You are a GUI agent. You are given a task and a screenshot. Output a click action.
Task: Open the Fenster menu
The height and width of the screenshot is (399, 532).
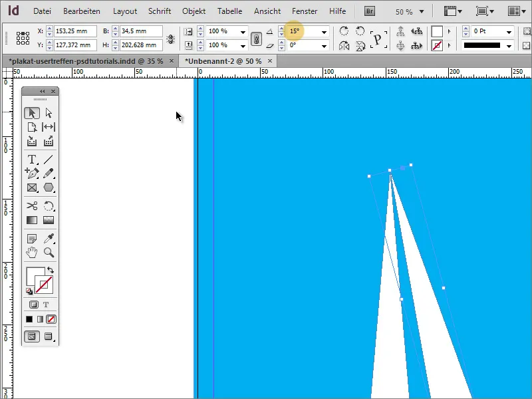click(305, 11)
